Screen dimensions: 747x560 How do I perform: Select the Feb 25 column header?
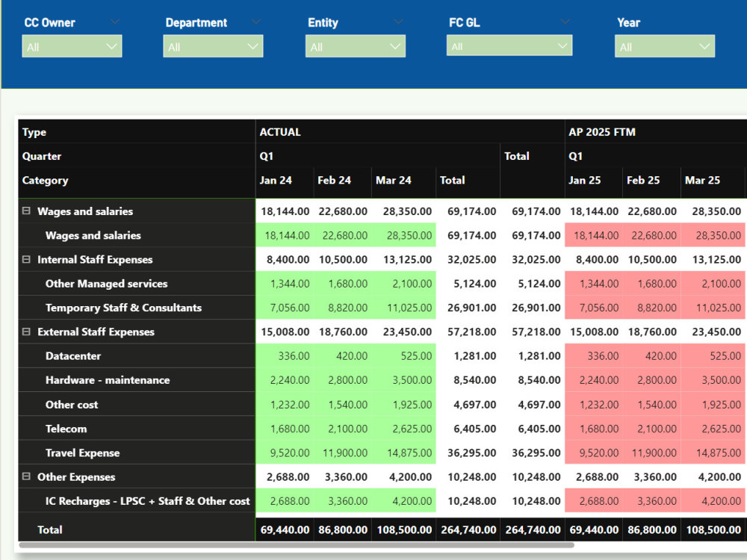coord(643,181)
